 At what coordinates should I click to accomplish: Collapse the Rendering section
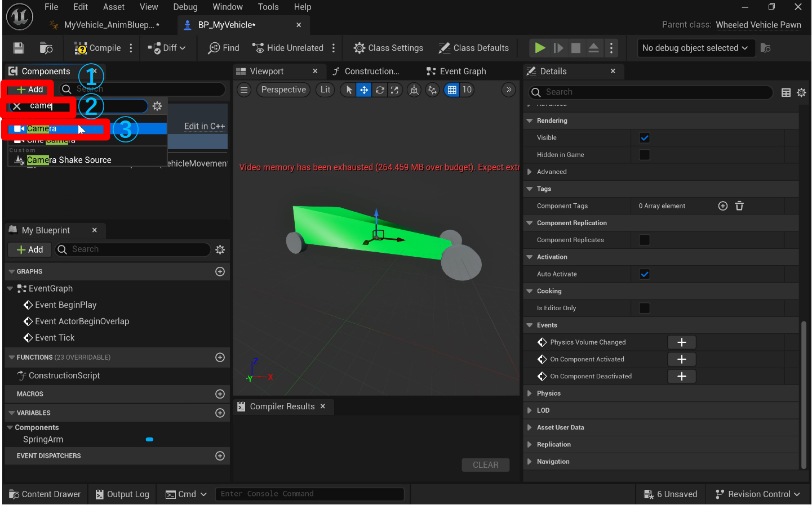click(530, 120)
